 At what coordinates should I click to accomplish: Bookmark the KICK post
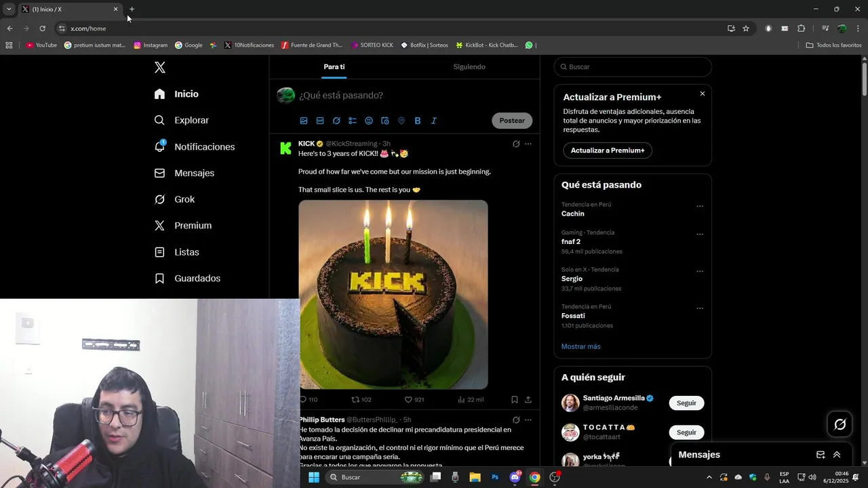pos(515,400)
